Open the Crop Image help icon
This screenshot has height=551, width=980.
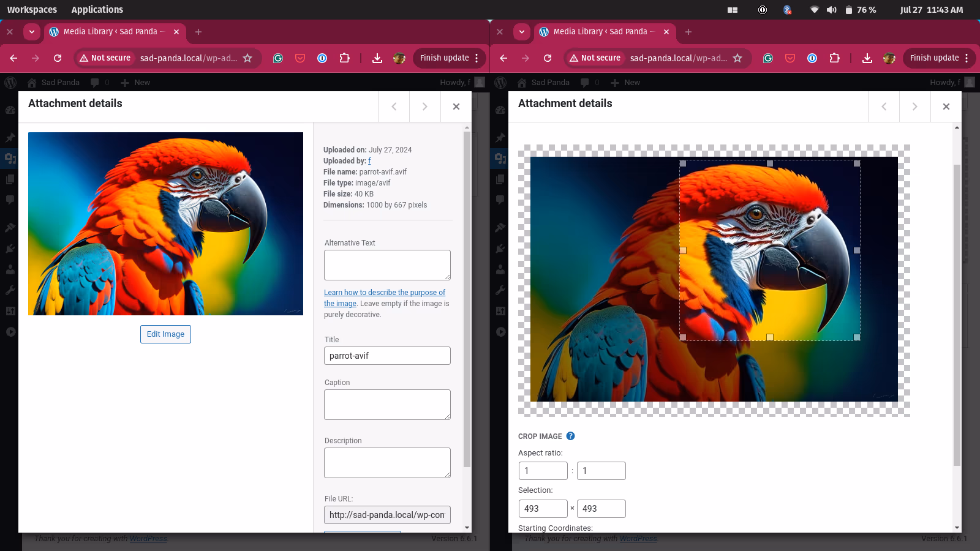(x=570, y=436)
